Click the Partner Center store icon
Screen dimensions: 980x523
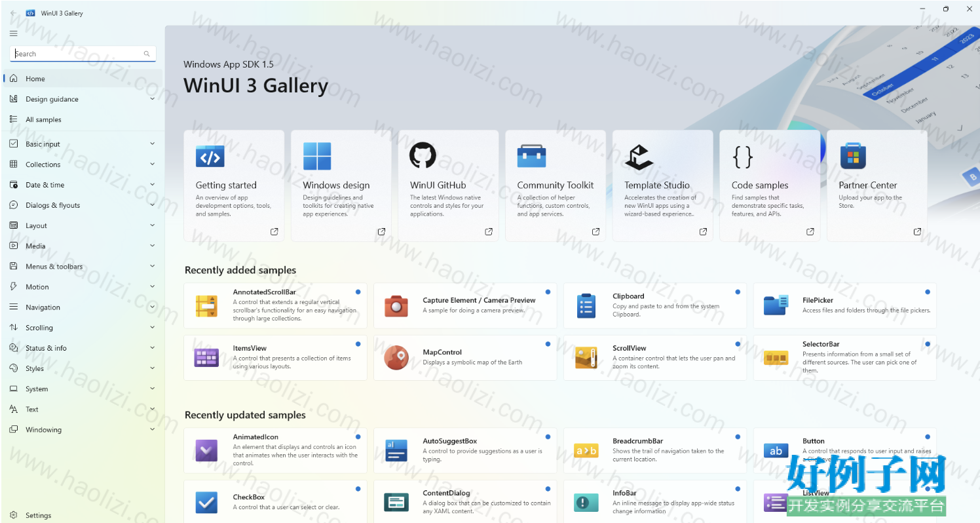[853, 157]
